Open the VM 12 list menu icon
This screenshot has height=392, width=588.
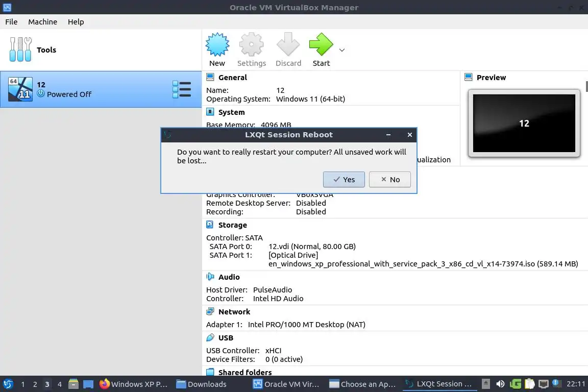point(182,89)
